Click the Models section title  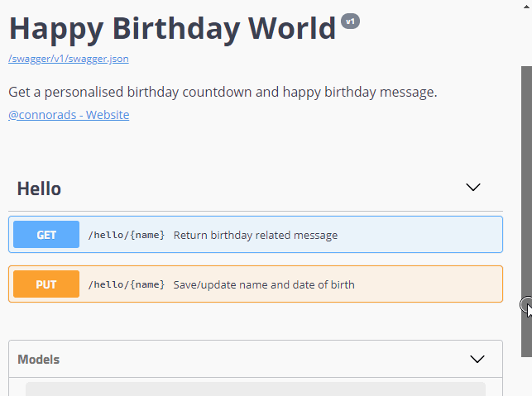tap(38, 360)
